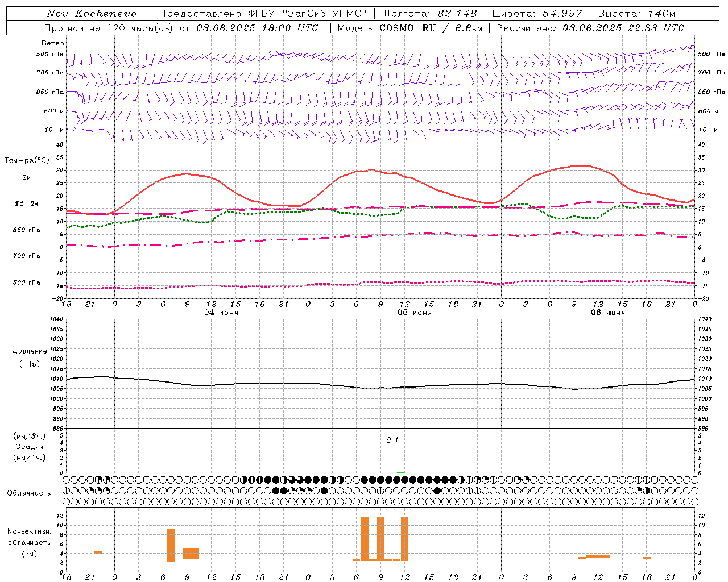Click the '985' value on right pressure axis
Viewport: 728px width, 582px height.
click(x=703, y=429)
